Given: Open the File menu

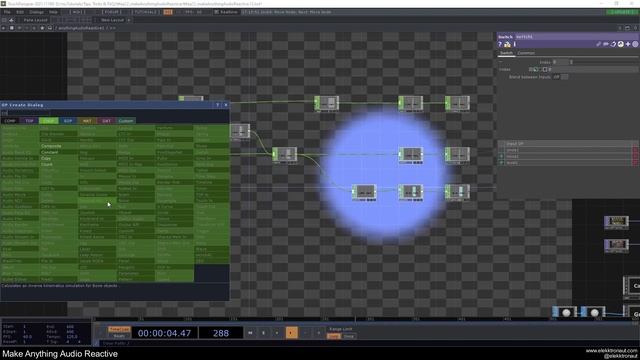Looking at the screenshot, I should click(7, 12).
